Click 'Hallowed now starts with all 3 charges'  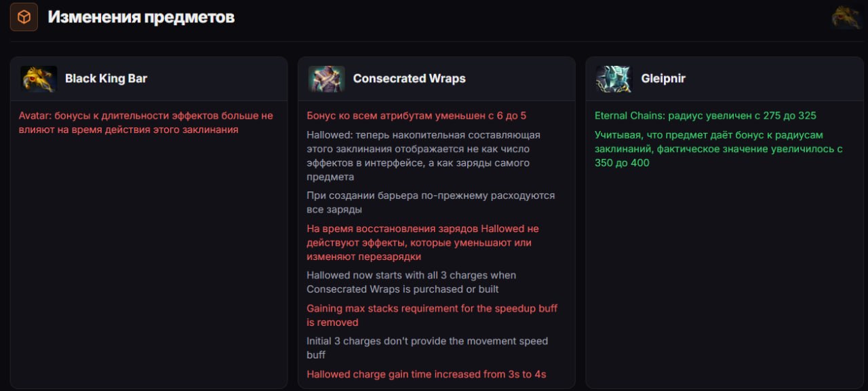coord(411,282)
